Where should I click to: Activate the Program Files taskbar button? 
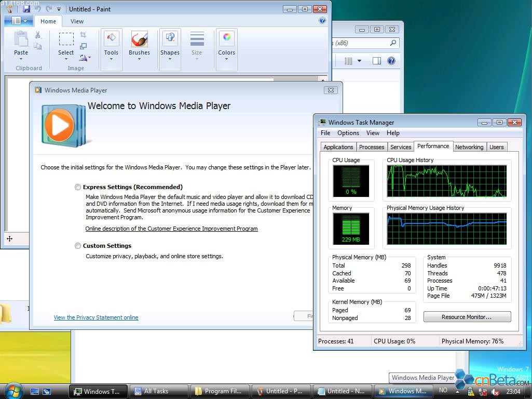(219, 391)
